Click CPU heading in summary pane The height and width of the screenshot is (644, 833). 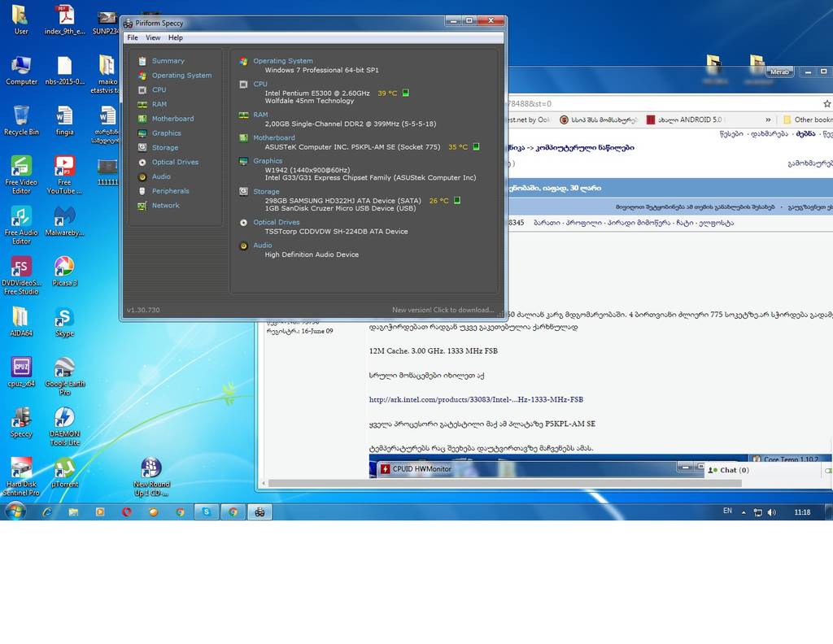(x=260, y=84)
